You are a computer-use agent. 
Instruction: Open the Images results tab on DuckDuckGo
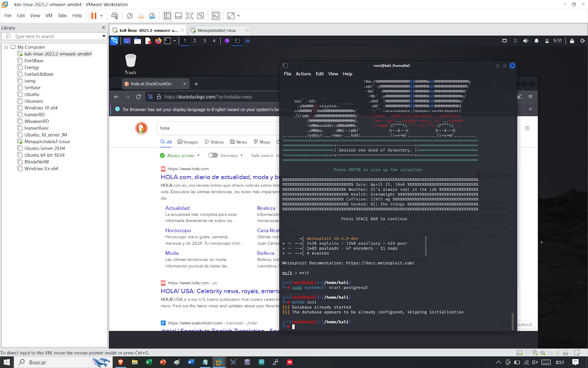188,142
